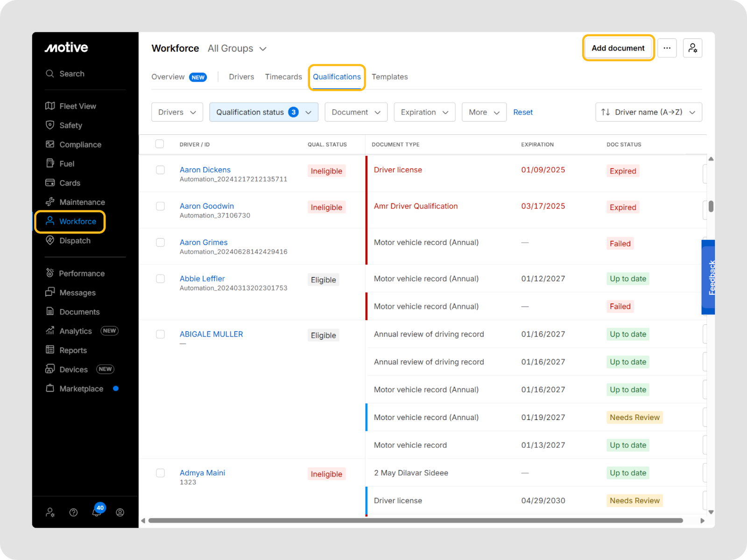Open admin settings icon at sidebar bottom
The height and width of the screenshot is (560, 747).
click(x=50, y=512)
